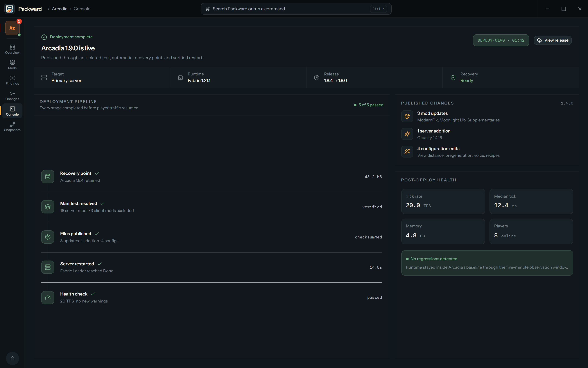The image size is (588, 368).
Task: Click the 'Ready' recovery status
Action: 467,81
